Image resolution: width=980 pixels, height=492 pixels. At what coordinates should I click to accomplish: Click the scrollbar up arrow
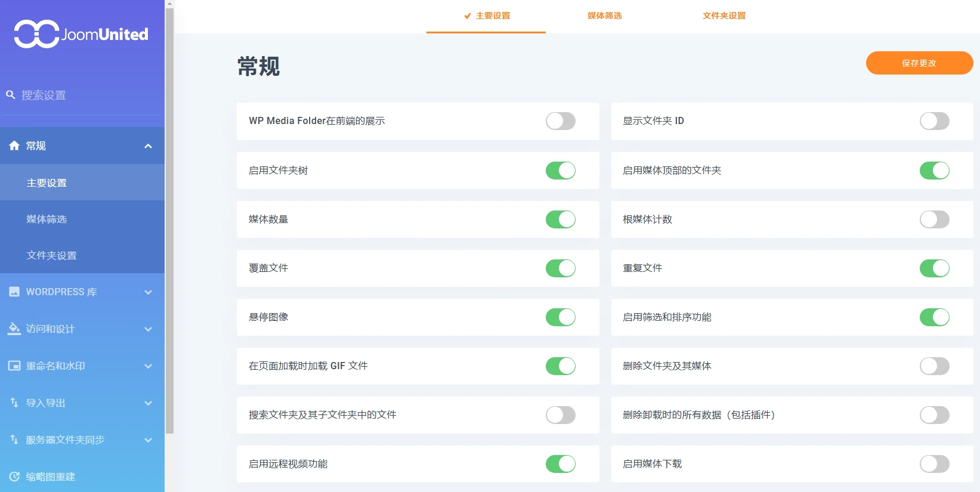(169, 4)
